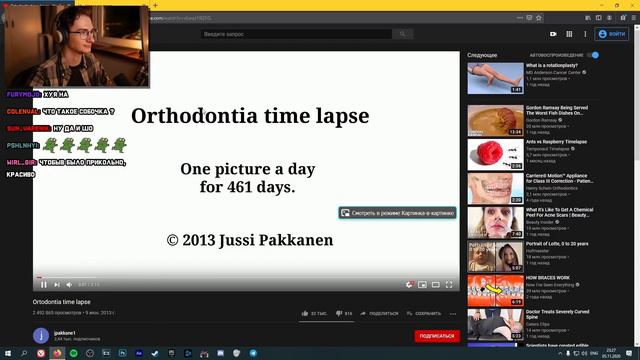The height and width of the screenshot is (360, 640).
Task: Open Windows taskbar search
Action: pyautogui.click(x=24, y=353)
